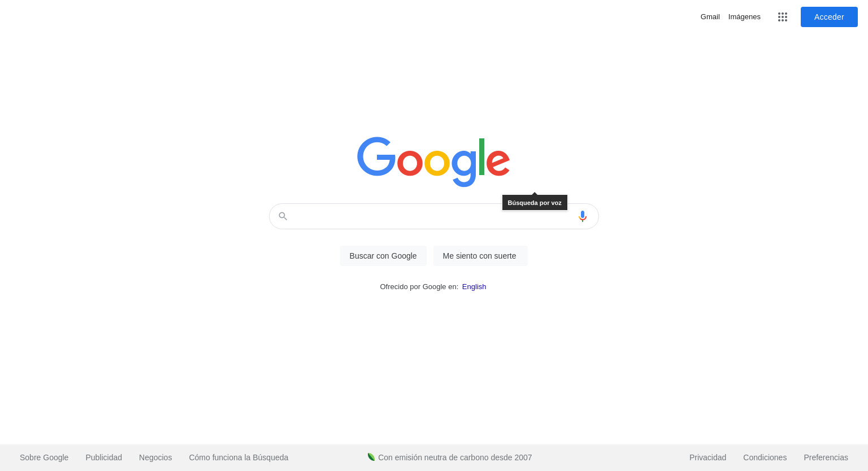Screen dimensions: 868x471
Task: Open the Gmail link
Action: click(x=710, y=17)
